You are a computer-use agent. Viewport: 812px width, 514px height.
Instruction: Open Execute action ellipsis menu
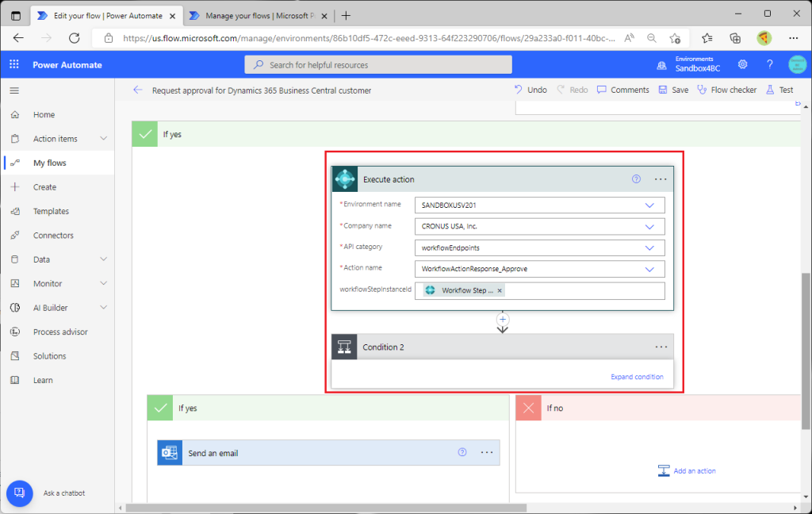[661, 179]
